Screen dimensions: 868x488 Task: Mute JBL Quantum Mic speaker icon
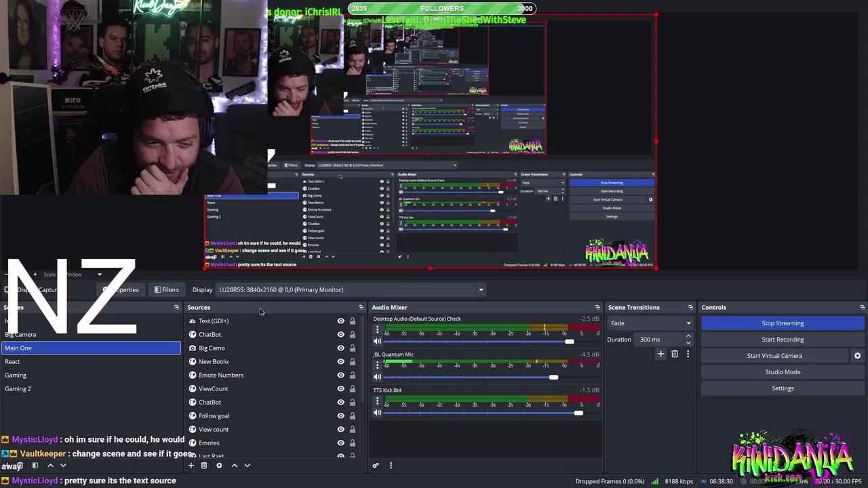point(378,377)
